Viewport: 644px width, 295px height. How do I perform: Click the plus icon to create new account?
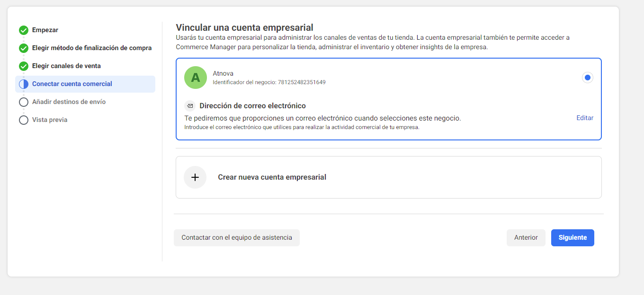click(195, 177)
